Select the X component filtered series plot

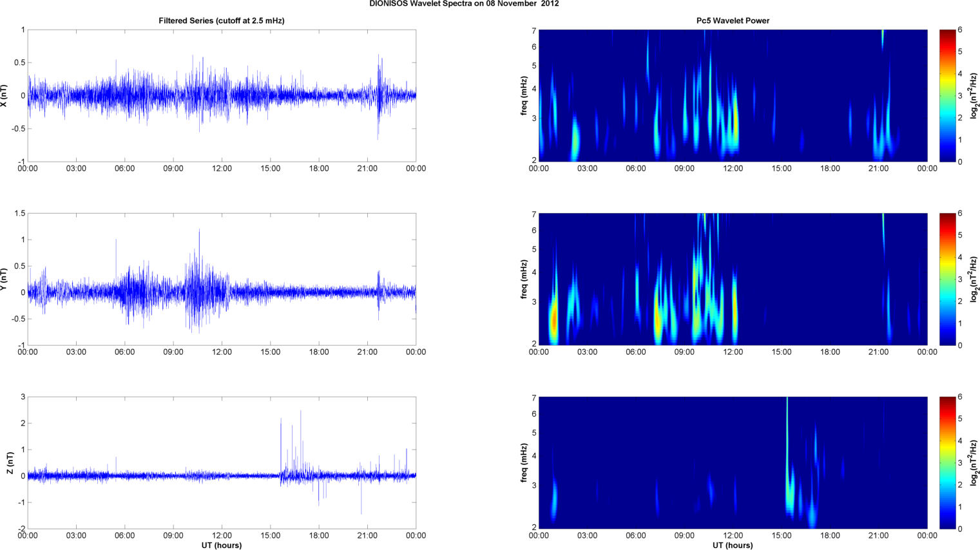(222, 96)
